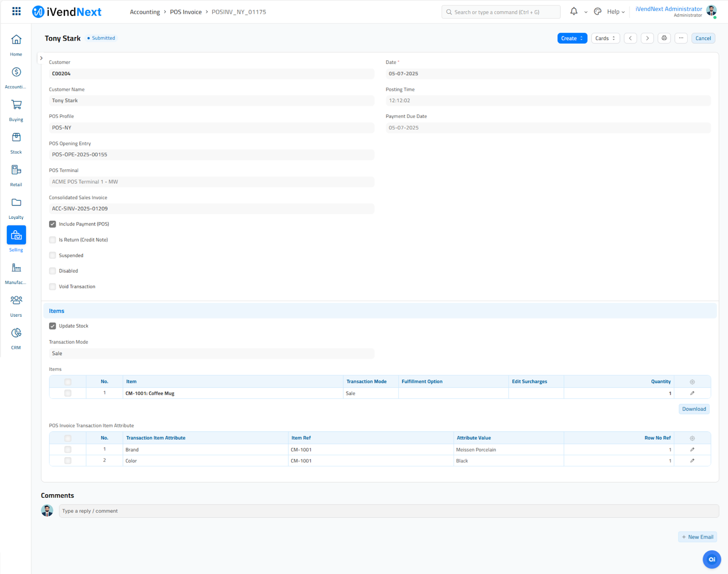Image resolution: width=728 pixels, height=574 pixels.
Task: Launch the AI assistant floating button
Action: coord(712,559)
